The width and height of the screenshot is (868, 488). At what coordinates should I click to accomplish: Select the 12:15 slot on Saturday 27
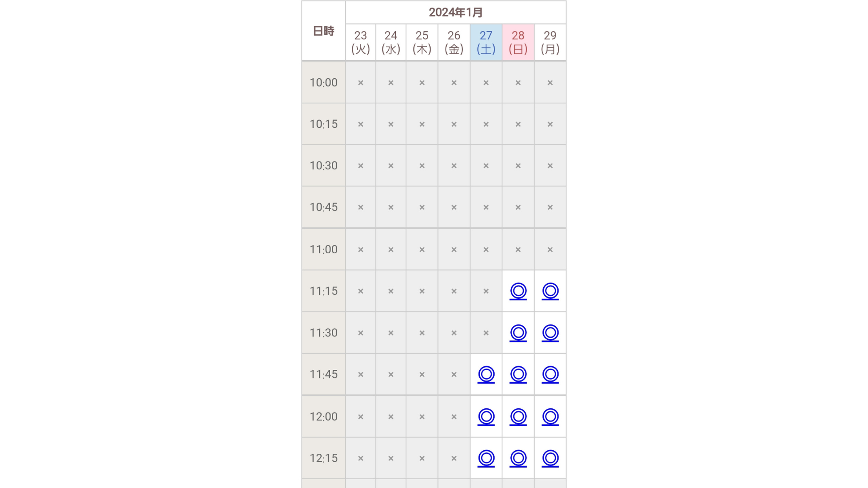(486, 458)
